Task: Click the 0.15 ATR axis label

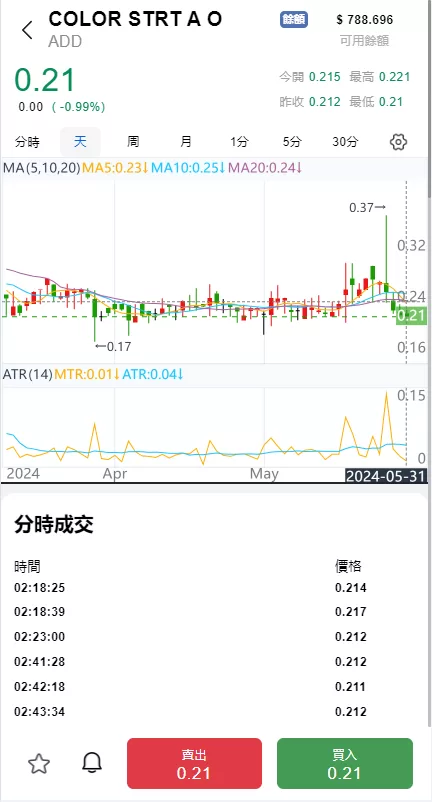Action: [412, 396]
